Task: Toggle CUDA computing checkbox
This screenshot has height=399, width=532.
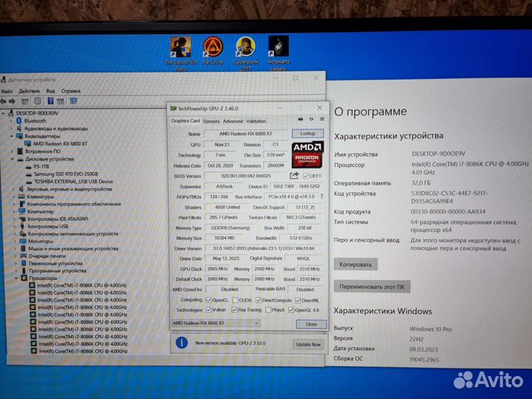Action: click(x=235, y=300)
